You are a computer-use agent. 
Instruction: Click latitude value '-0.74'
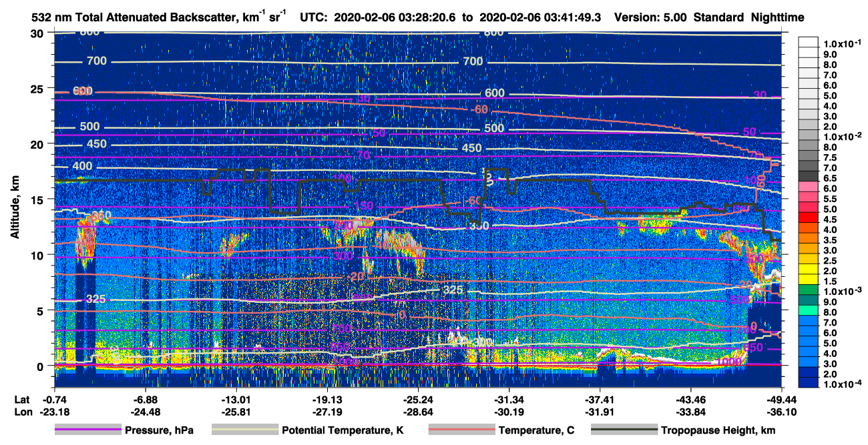click(54, 400)
